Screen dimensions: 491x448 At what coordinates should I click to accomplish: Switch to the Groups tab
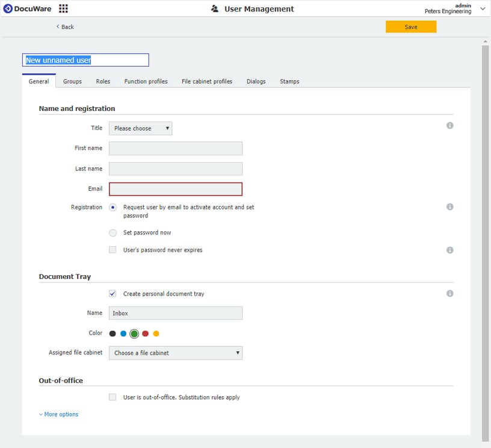72,81
